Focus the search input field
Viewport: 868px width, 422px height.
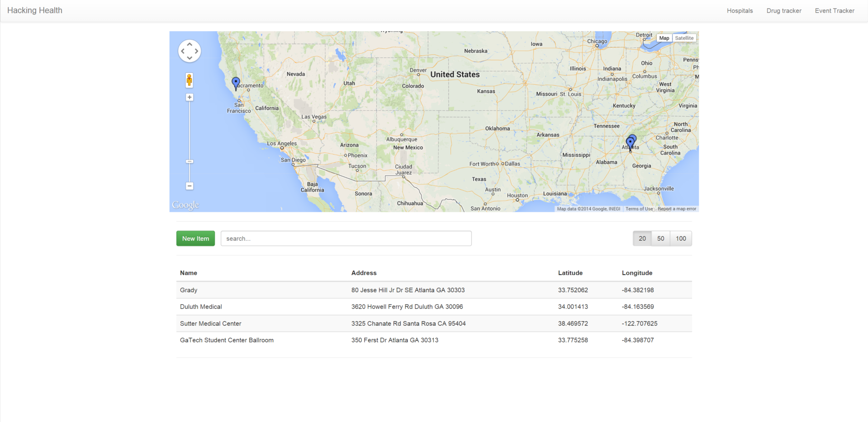[x=346, y=239]
